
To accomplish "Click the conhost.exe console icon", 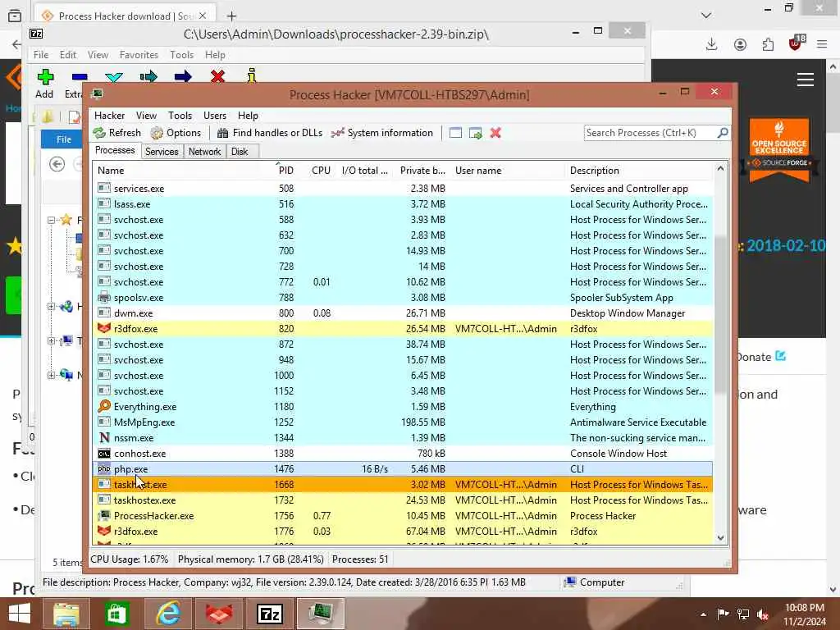I will (104, 453).
